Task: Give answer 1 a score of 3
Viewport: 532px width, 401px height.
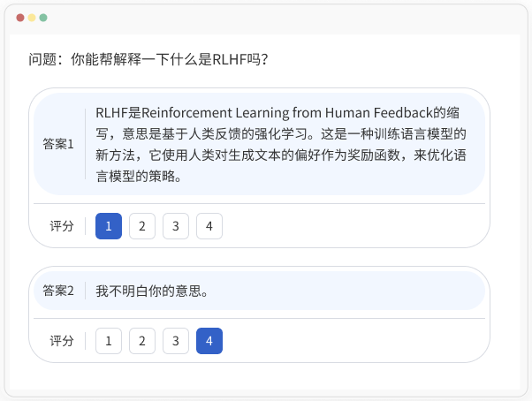Action: tap(176, 226)
